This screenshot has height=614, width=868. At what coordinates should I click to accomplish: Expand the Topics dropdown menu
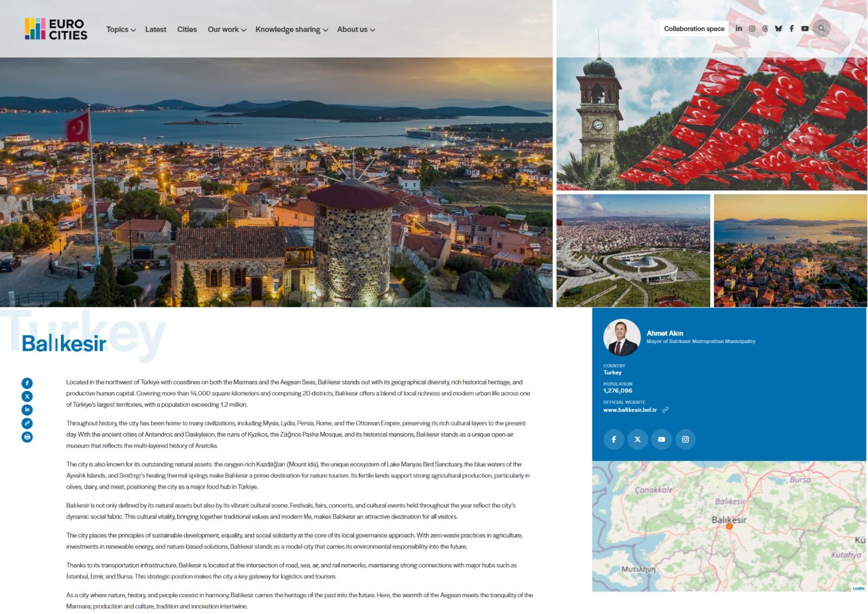[x=120, y=30]
